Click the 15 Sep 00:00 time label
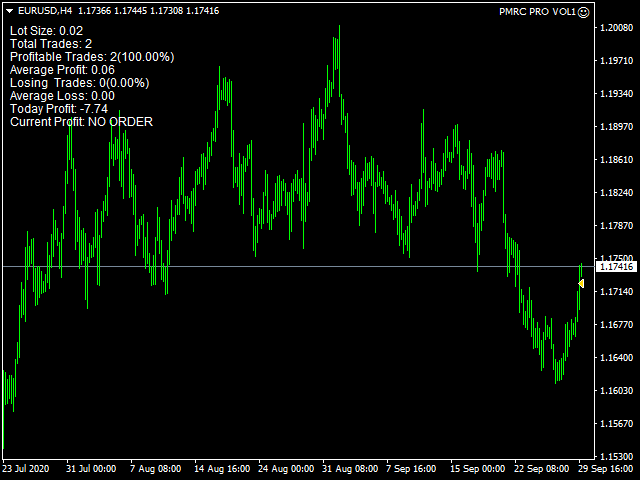 (x=478, y=469)
